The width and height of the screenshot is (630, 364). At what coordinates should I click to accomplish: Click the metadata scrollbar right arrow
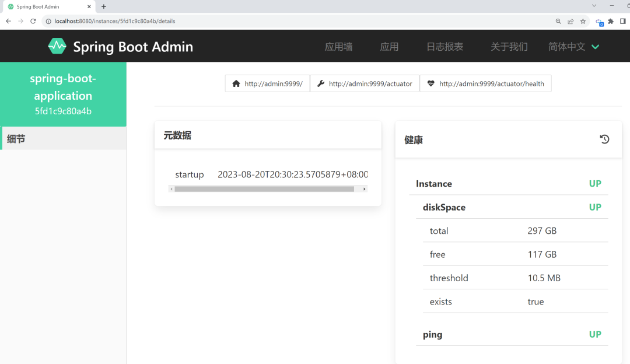click(x=365, y=189)
